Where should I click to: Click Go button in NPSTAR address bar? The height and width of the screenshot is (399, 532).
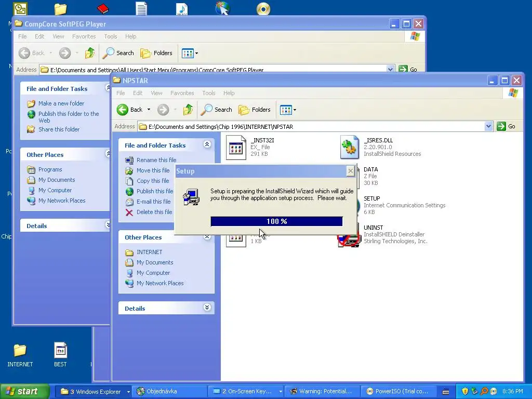coord(506,126)
